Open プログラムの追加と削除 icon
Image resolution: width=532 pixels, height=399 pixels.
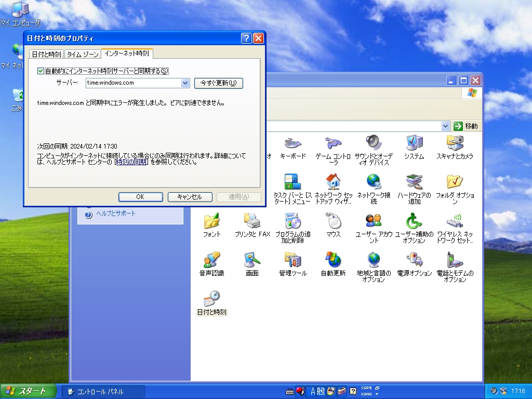coord(292,229)
